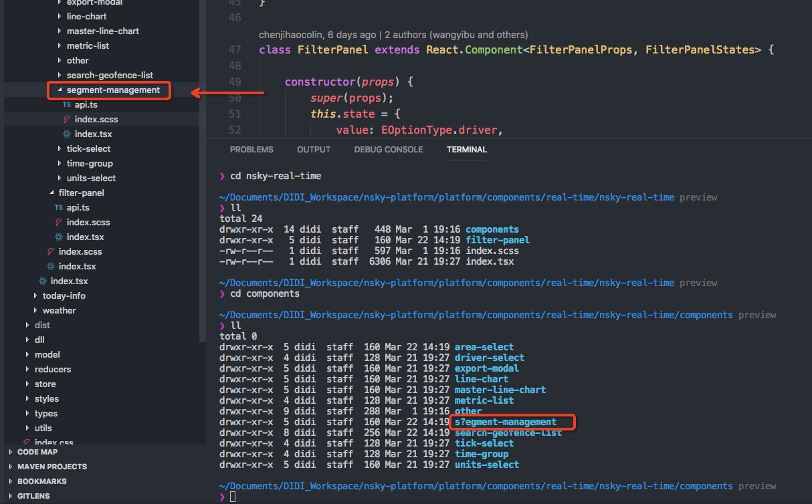The width and height of the screenshot is (812, 504).
Task: Select the types folder in the explorer
Action: [x=46, y=414]
